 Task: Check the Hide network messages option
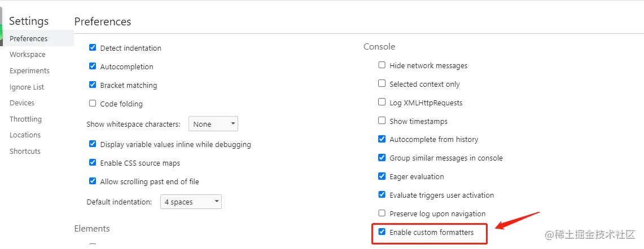coord(382,65)
